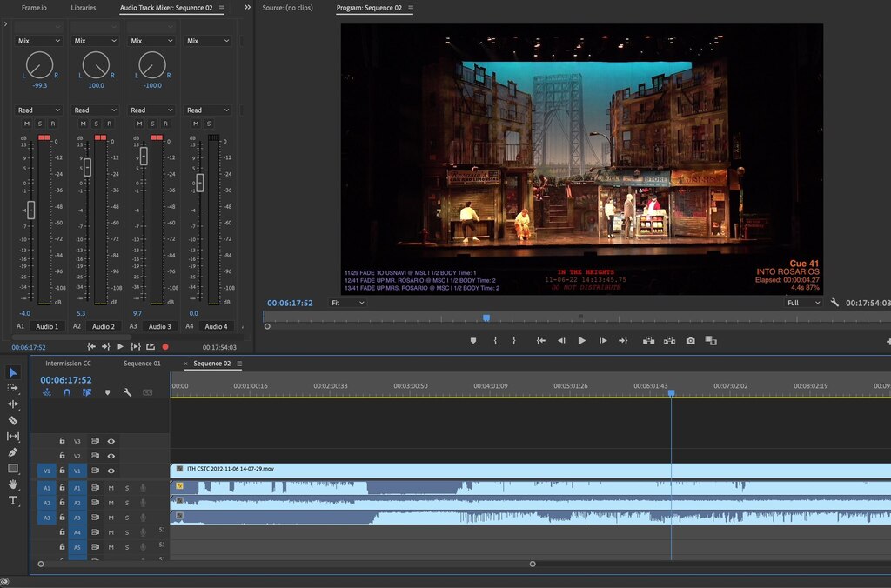Open Comparison View button
Viewport: 891px width, 588px height.
tap(711, 341)
